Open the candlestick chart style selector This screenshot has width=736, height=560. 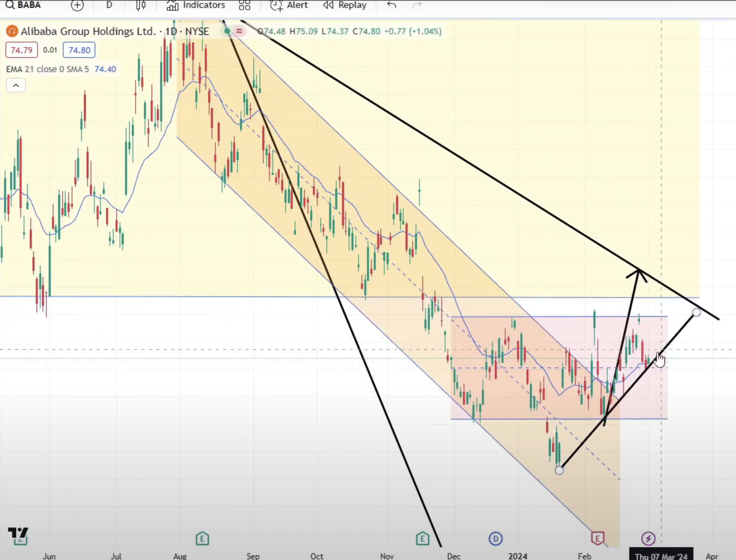[x=141, y=5]
